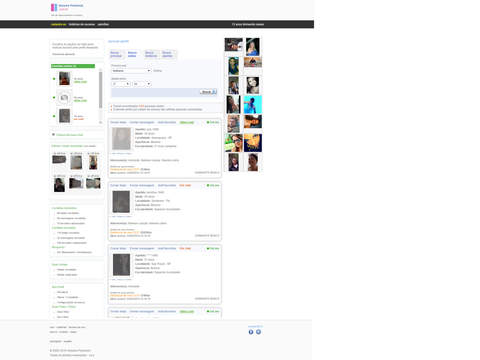
Task: Open the bright cyan profile photo in the right gallery
Action: (253, 105)
